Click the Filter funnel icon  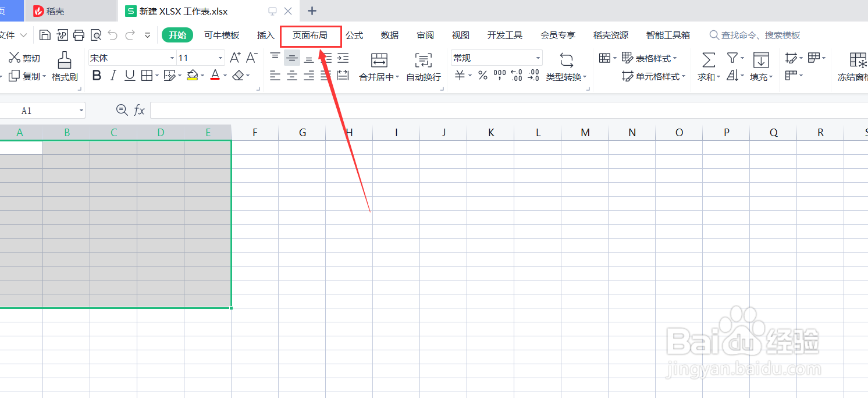point(732,58)
